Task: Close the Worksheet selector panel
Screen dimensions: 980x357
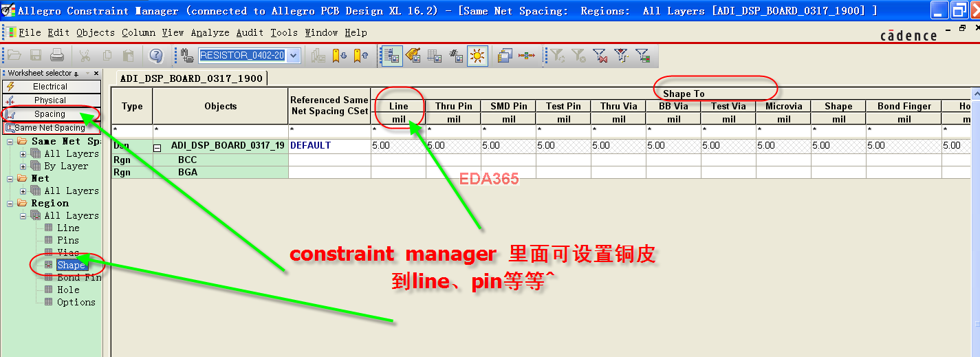Action: pyautogui.click(x=96, y=73)
